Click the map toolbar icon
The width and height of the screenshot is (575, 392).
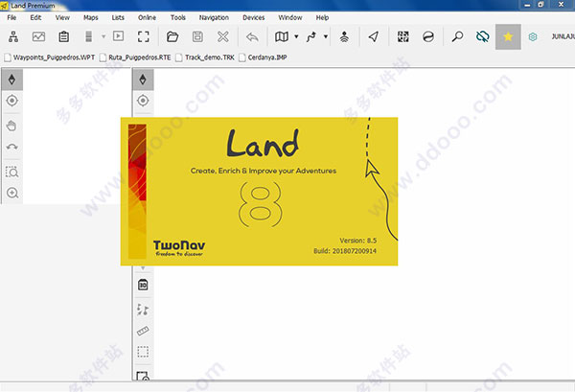point(281,36)
